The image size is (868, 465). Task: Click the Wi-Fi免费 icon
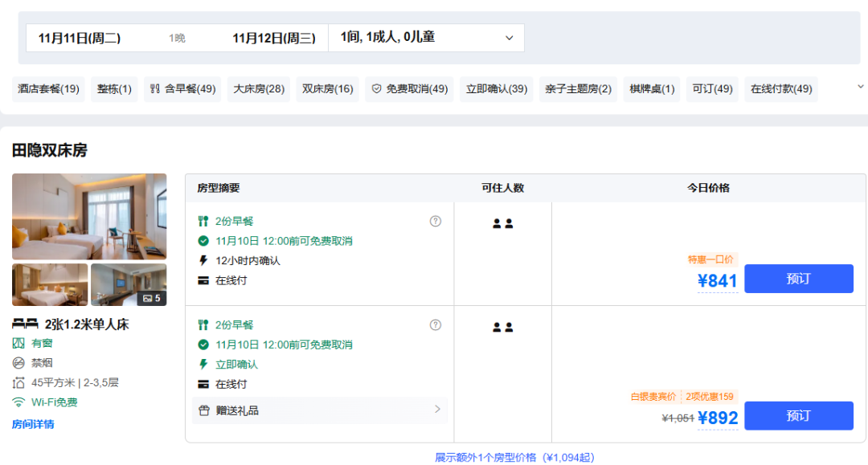(18, 402)
